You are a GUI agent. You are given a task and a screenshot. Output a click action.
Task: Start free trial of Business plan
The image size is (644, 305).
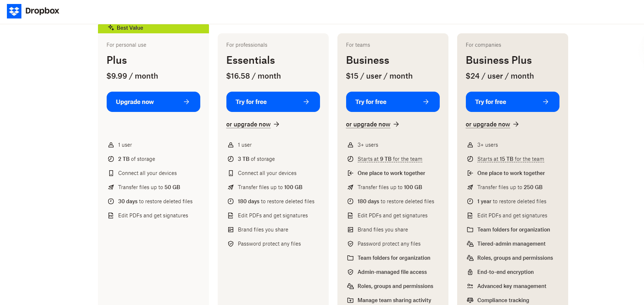[393, 102]
